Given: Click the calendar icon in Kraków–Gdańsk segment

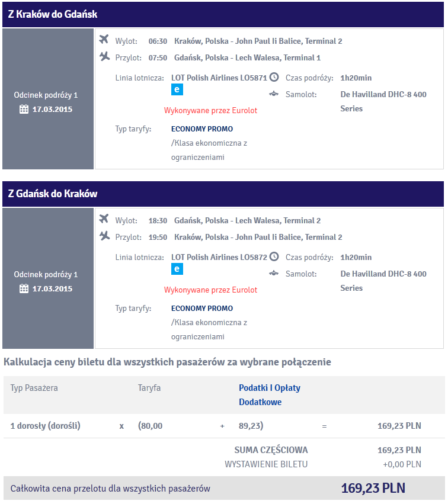Looking at the screenshot, I should (24, 110).
